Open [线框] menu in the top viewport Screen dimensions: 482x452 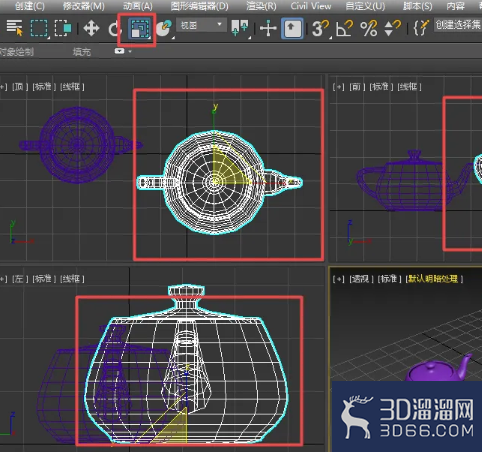pyautogui.click(x=72, y=87)
